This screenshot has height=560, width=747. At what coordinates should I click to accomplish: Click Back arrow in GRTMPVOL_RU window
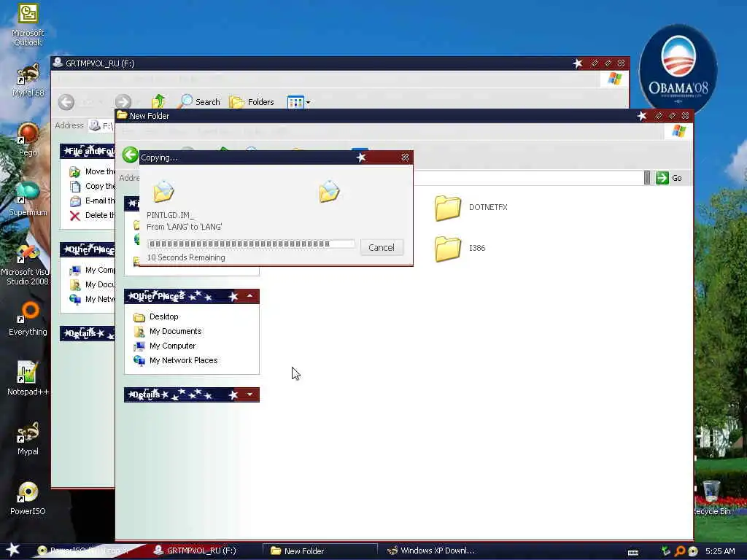pos(66,102)
